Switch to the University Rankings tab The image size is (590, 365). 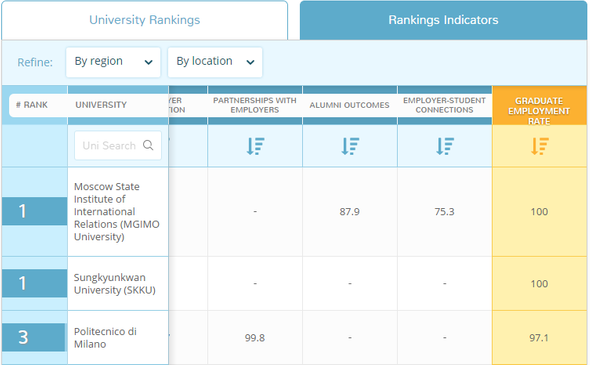144,20
